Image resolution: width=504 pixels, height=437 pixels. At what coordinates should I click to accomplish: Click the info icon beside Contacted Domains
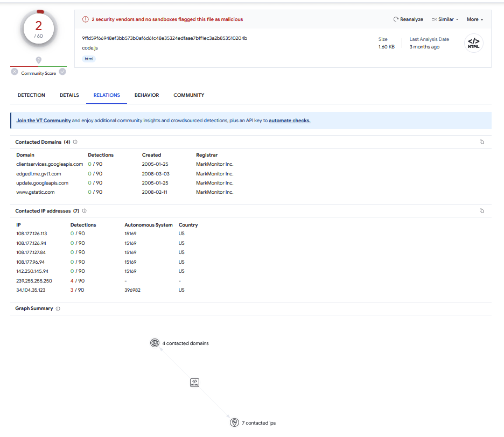click(75, 142)
